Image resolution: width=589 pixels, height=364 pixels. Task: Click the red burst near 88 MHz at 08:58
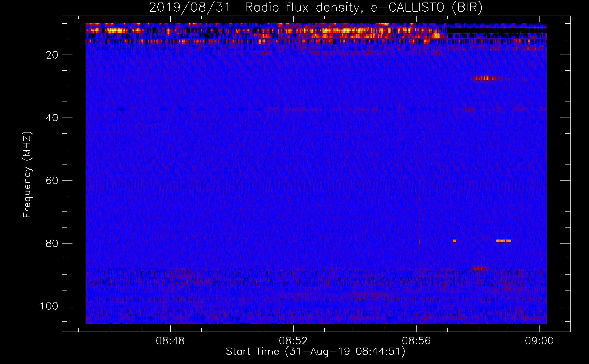pos(479,268)
